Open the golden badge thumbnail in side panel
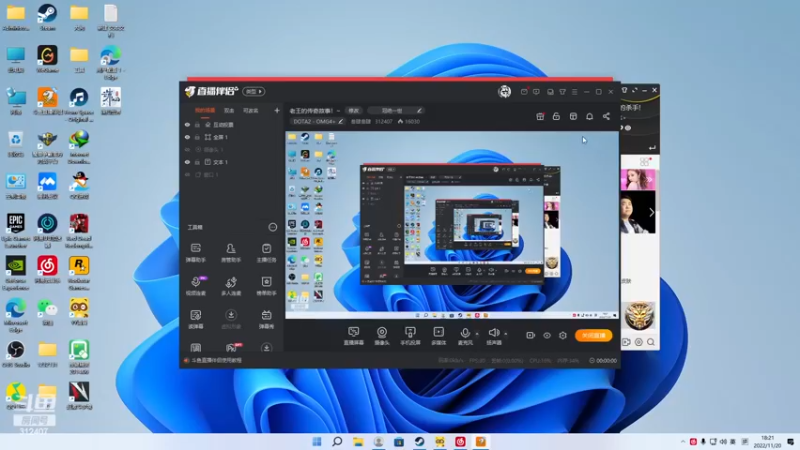This screenshot has height=450, width=800. [639, 316]
